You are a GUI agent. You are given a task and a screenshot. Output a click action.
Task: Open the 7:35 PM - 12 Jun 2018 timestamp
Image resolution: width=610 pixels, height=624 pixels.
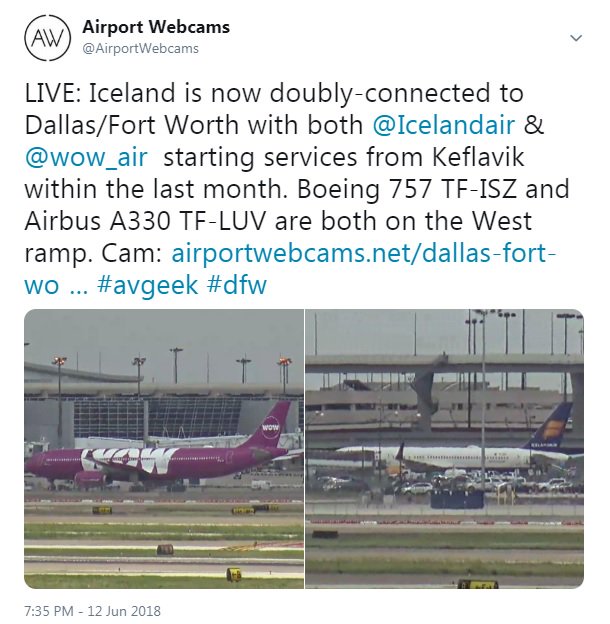click(93, 611)
